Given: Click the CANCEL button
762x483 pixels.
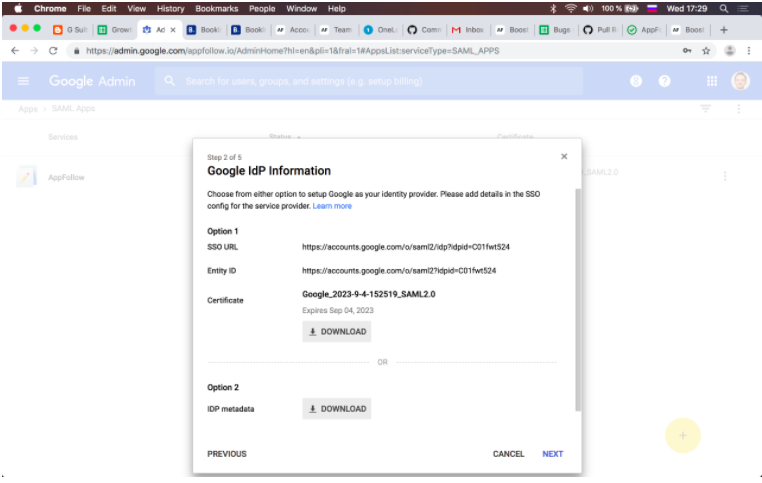Looking at the screenshot, I should [508, 454].
